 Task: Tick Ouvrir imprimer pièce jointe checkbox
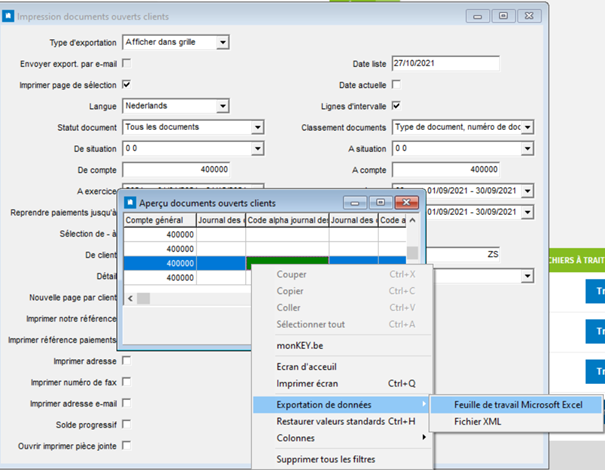pyautogui.click(x=127, y=446)
